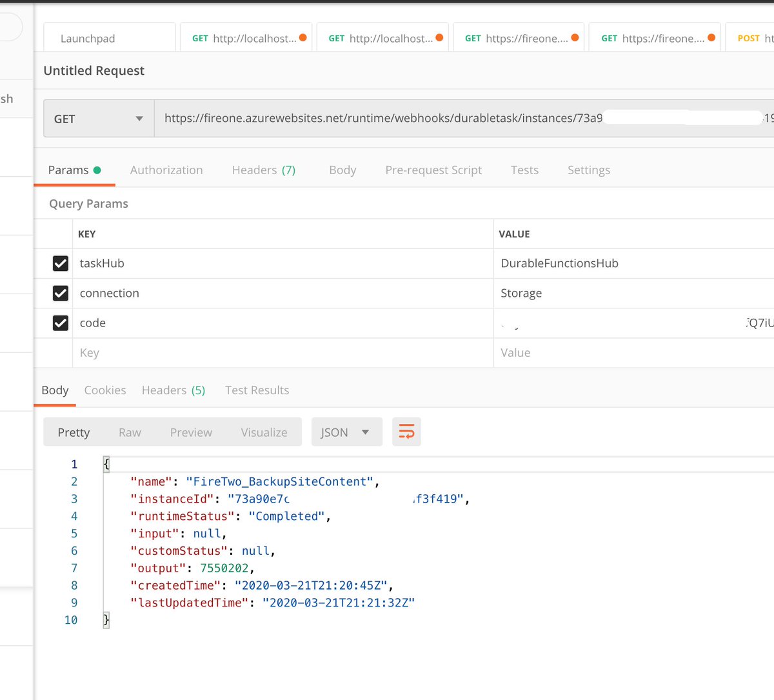
Task: Click the "input" key in response
Action: coord(155,534)
